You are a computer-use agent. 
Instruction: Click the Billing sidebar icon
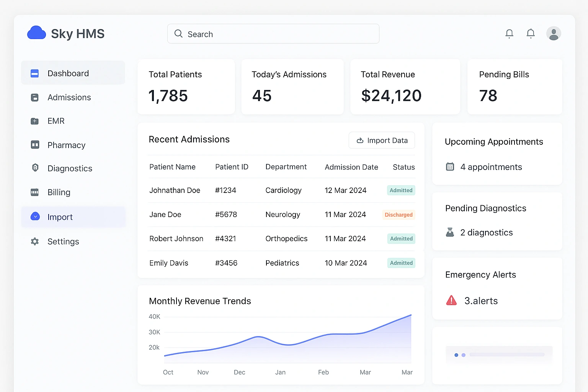(x=35, y=192)
